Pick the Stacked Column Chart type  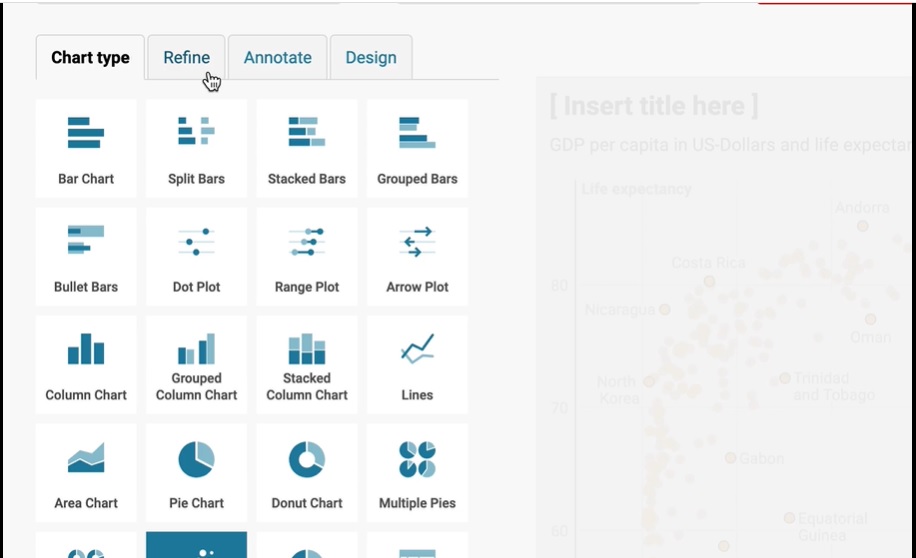point(306,364)
